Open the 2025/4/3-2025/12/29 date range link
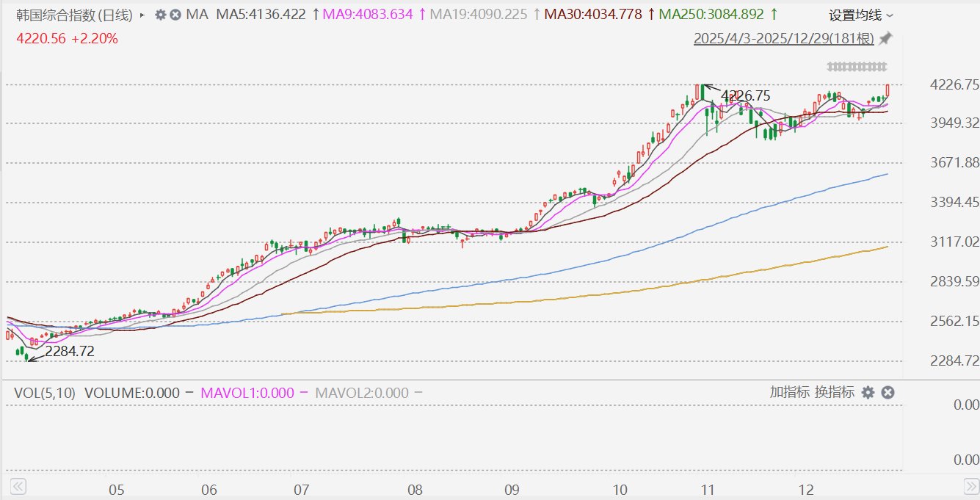The image size is (980, 500). click(783, 39)
